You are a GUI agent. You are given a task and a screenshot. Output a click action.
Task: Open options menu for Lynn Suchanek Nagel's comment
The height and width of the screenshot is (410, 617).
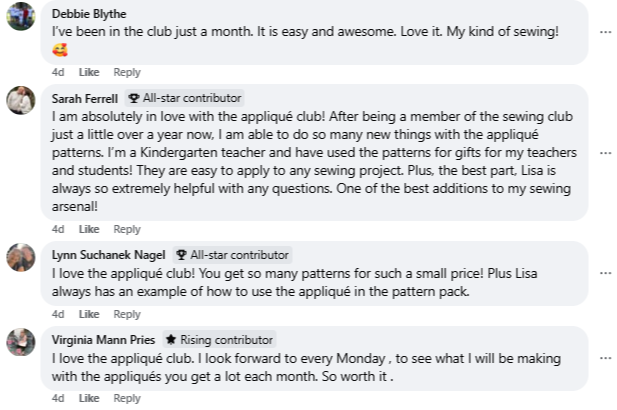click(605, 273)
